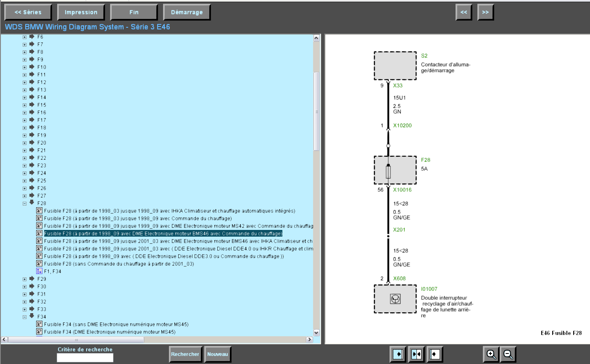Select the F8 tree label

[x=40, y=52]
